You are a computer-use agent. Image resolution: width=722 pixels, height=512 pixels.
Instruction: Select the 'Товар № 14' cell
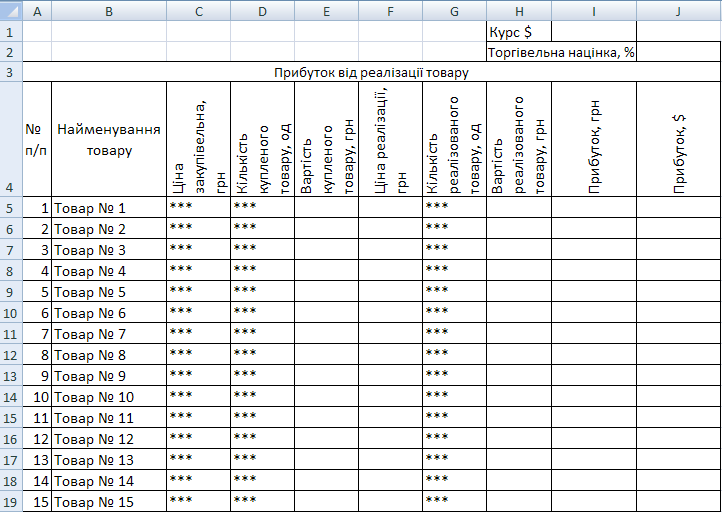click(x=109, y=481)
